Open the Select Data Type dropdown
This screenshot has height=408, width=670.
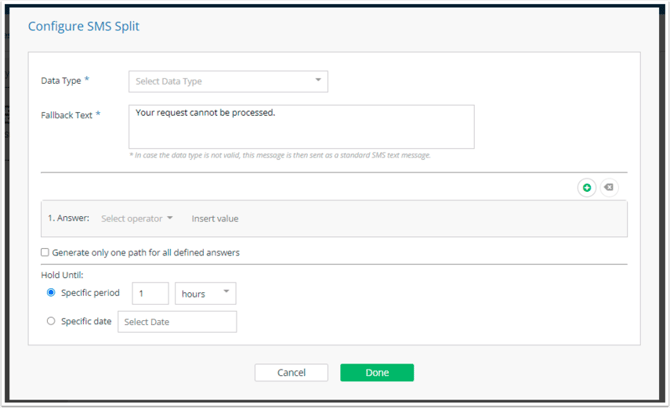coord(228,81)
